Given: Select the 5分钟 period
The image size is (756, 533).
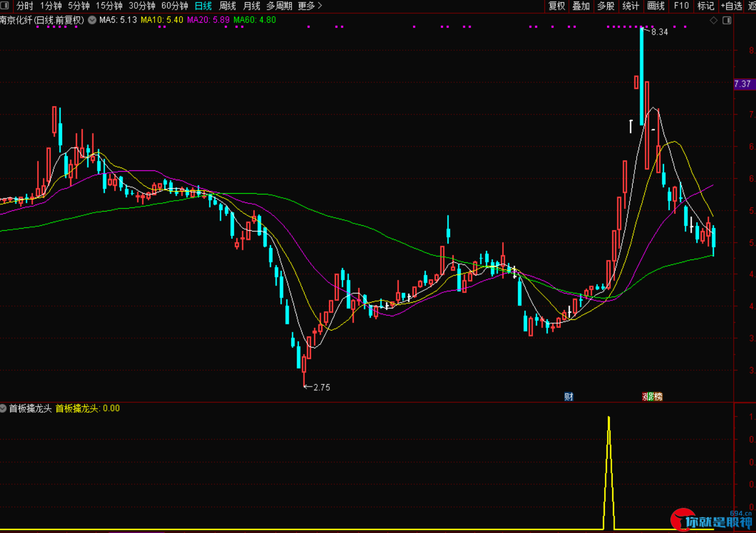Looking at the screenshot, I should 79,6.
